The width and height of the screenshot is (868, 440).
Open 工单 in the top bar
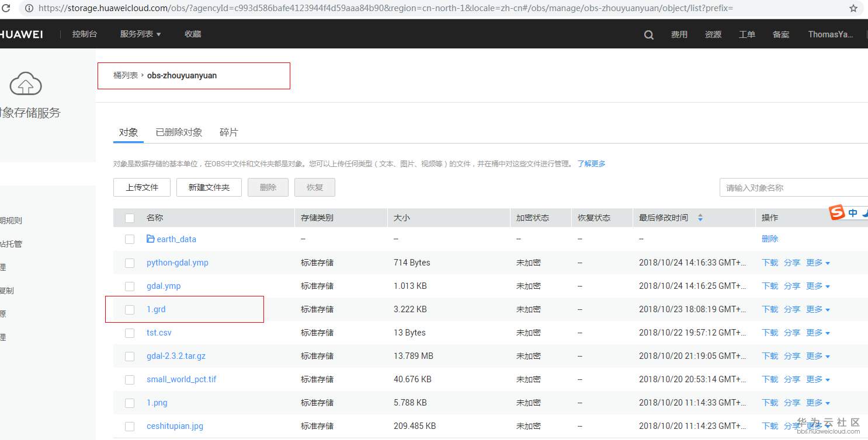click(x=747, y=34)
